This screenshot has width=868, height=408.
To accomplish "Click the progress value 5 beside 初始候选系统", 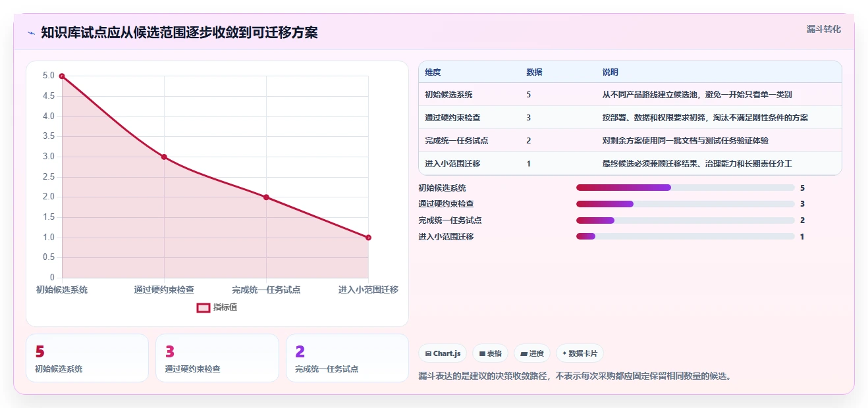I will click(802, 188).
